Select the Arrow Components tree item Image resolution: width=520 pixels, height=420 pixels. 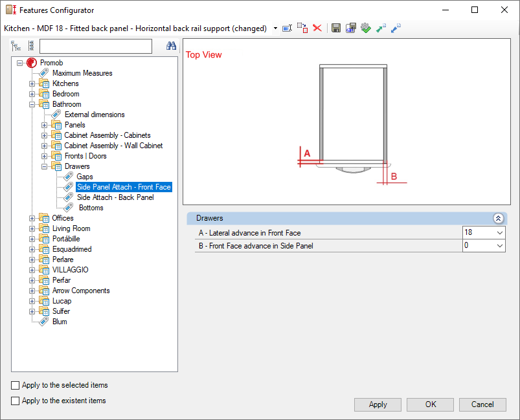click(x=81, y=291)
